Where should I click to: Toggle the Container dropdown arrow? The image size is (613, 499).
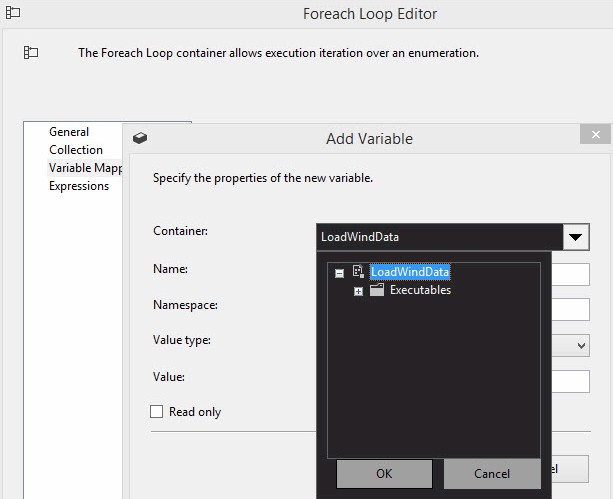pos(575,237)
